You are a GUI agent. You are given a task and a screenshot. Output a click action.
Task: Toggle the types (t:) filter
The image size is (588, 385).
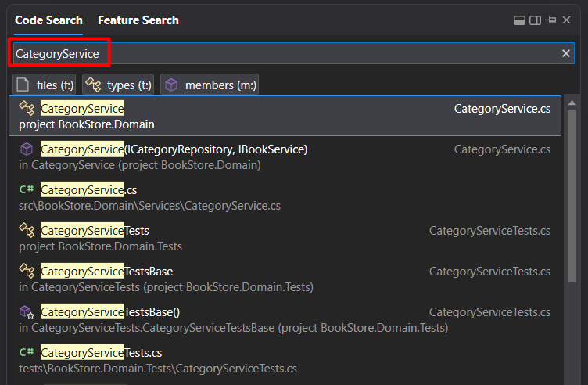point(118,85)
